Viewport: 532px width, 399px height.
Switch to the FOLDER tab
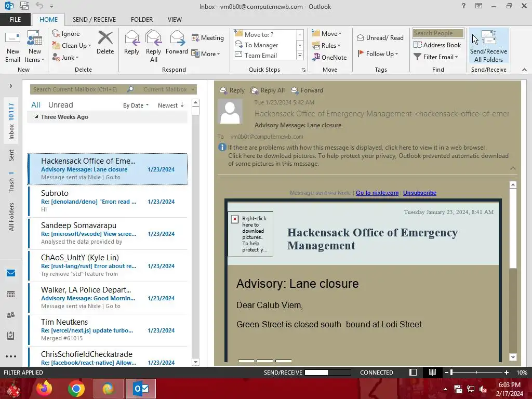point(142,20)
